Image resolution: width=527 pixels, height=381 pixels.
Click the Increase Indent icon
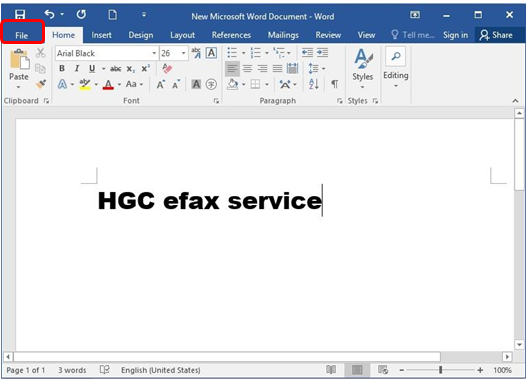[323, 52]
